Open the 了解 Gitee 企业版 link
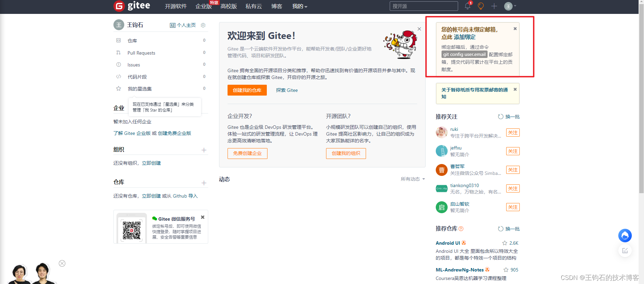 point(132,133)
